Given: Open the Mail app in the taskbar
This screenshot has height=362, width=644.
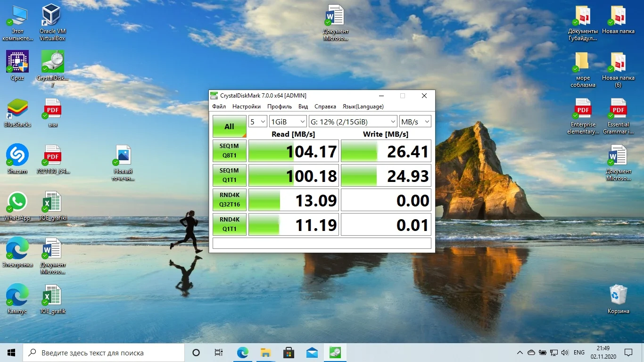Looking at the screenshot, I should (312, 353).
